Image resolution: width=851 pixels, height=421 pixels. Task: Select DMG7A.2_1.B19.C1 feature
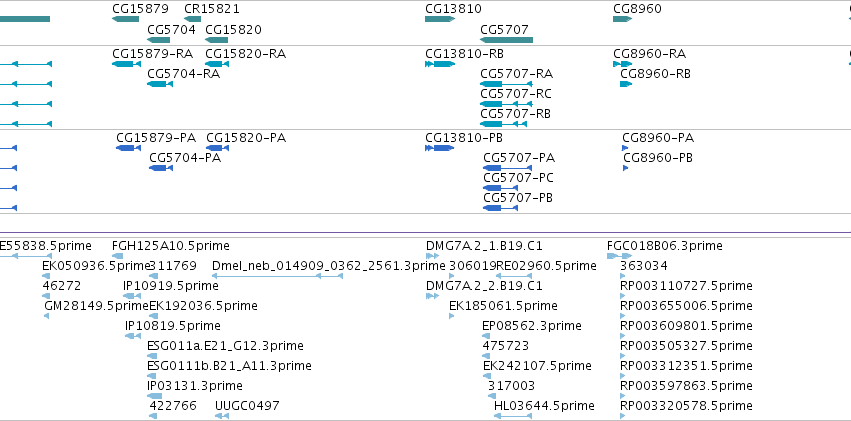433,256
